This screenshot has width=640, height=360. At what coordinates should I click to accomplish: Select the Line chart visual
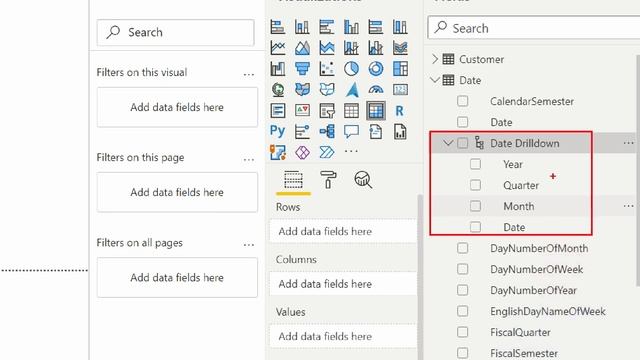pyautogui.click(x=278, y=48)
